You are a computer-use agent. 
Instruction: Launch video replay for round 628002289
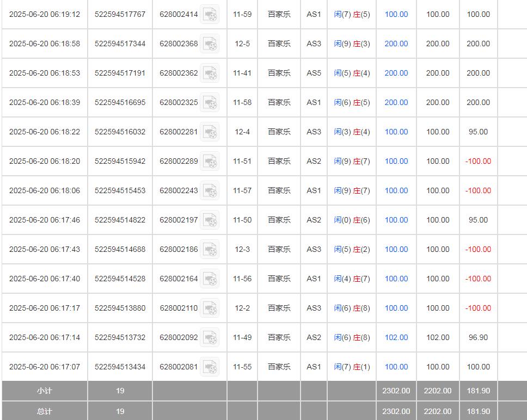210,162
